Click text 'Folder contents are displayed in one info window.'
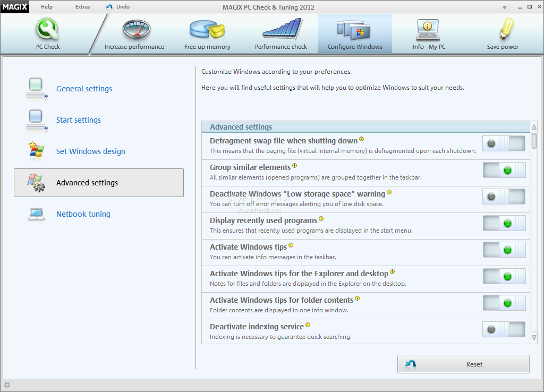 point(279,310)
